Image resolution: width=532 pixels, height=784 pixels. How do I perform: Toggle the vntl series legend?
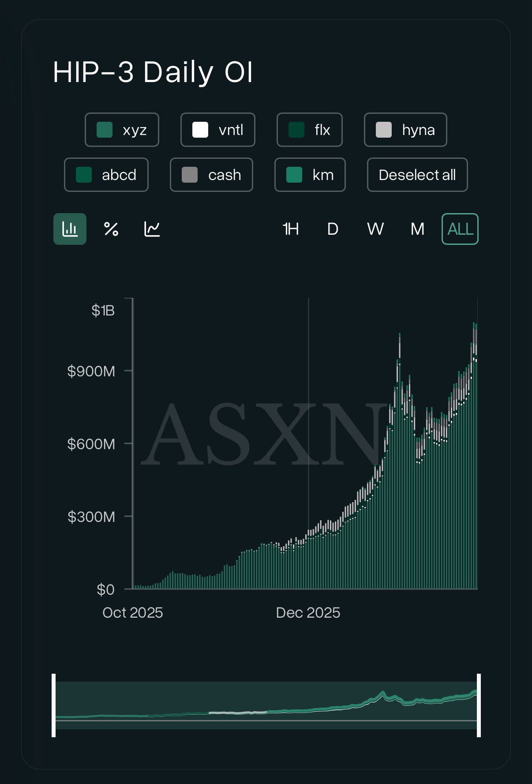[218, 130]
